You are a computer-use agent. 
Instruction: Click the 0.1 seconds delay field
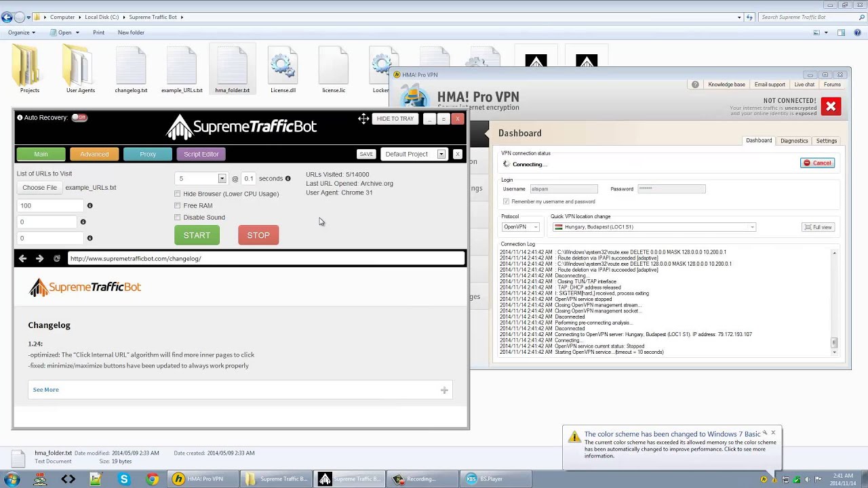249,178
